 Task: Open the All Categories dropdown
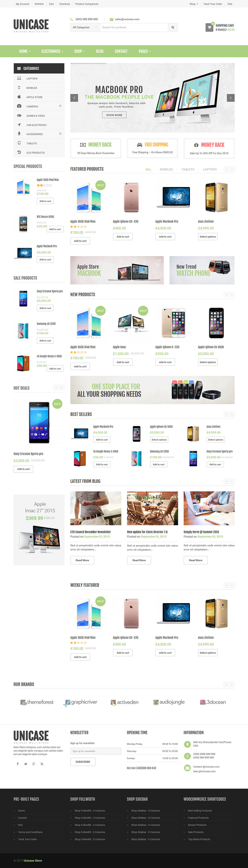point(85,27)
